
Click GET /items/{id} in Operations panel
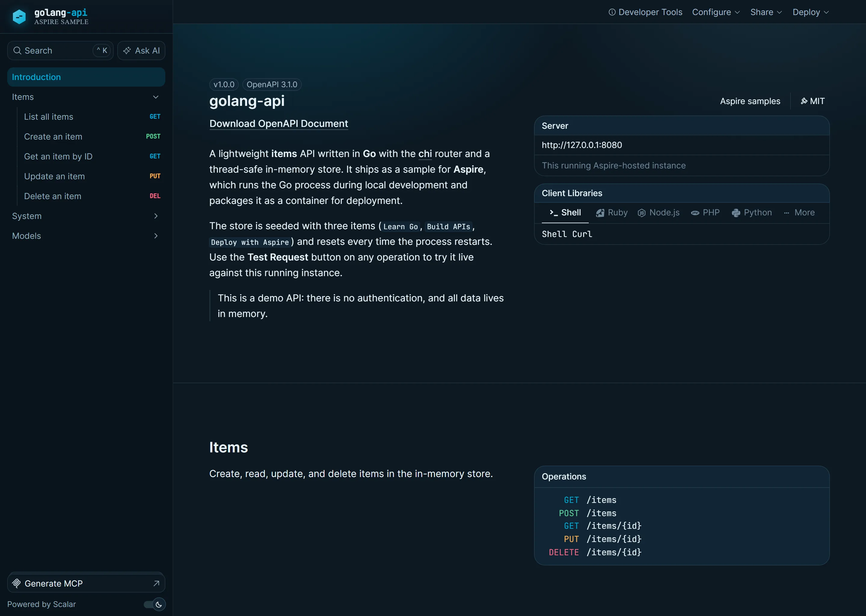point(603,526)
